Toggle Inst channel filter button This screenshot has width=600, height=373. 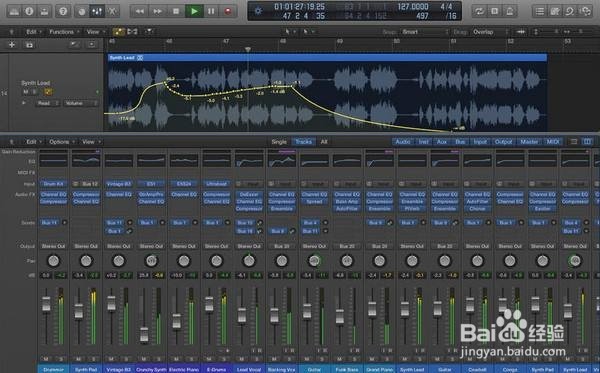click(424, 142)
